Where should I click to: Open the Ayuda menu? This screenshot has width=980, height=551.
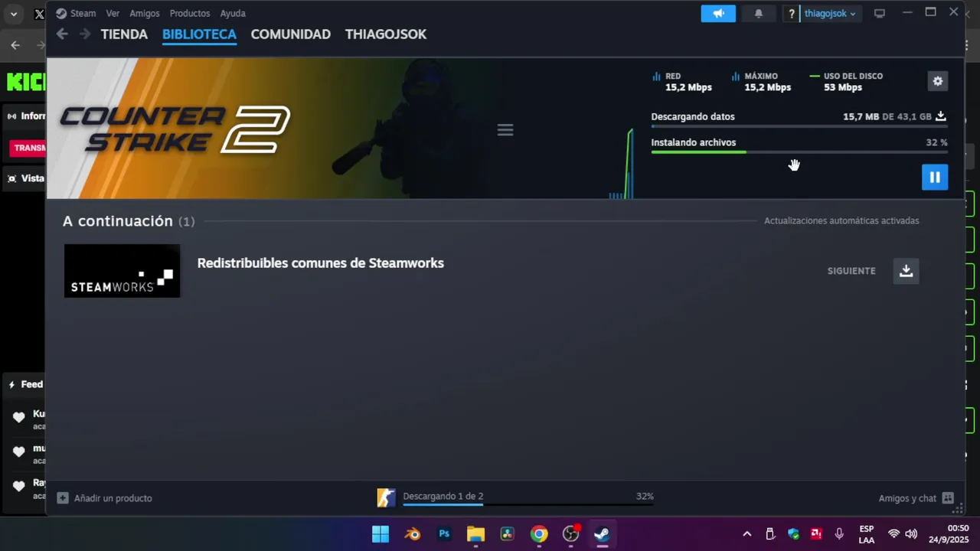pos(233,14)
